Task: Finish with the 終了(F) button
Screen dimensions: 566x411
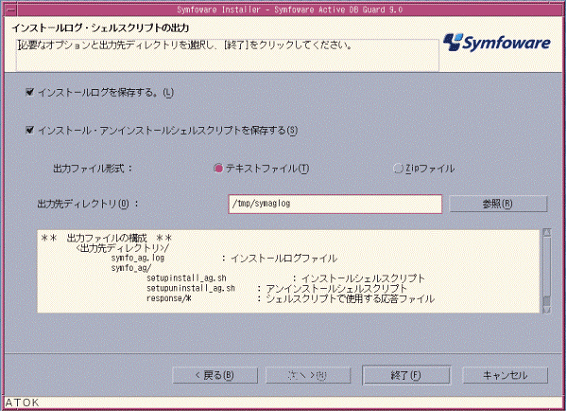Action: click(x=406, y=375)
